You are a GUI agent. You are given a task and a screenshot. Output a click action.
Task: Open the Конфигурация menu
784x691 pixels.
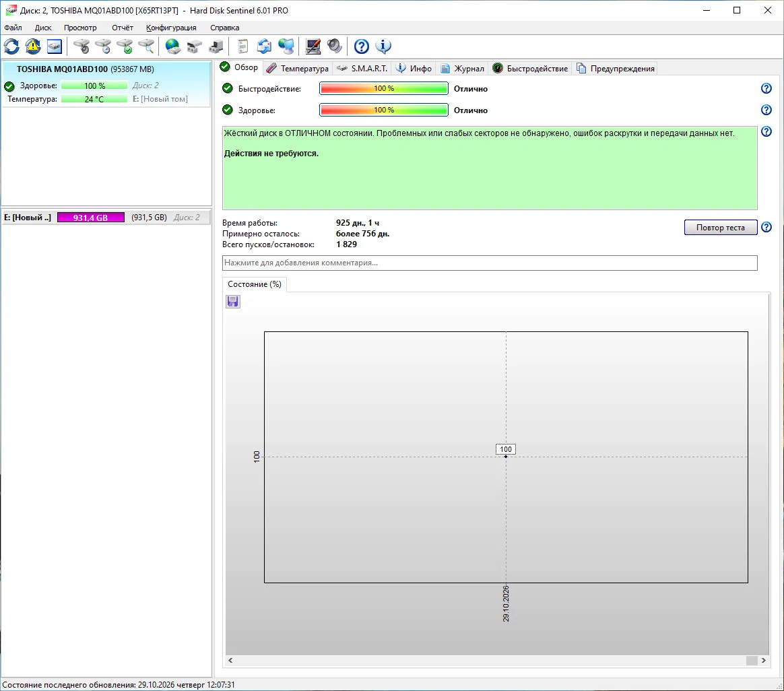click(171, 28)
